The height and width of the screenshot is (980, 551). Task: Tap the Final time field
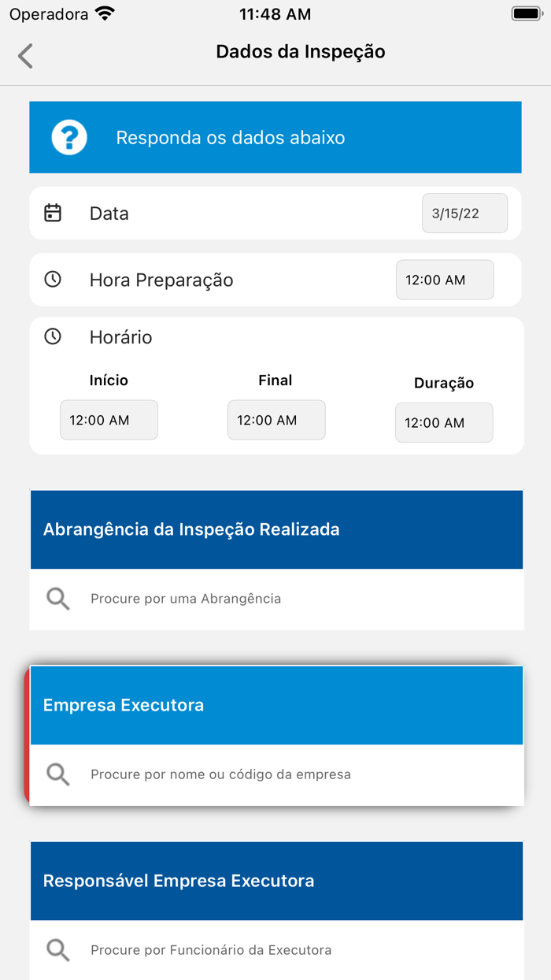pyautogui.click(x=276, y=419)
